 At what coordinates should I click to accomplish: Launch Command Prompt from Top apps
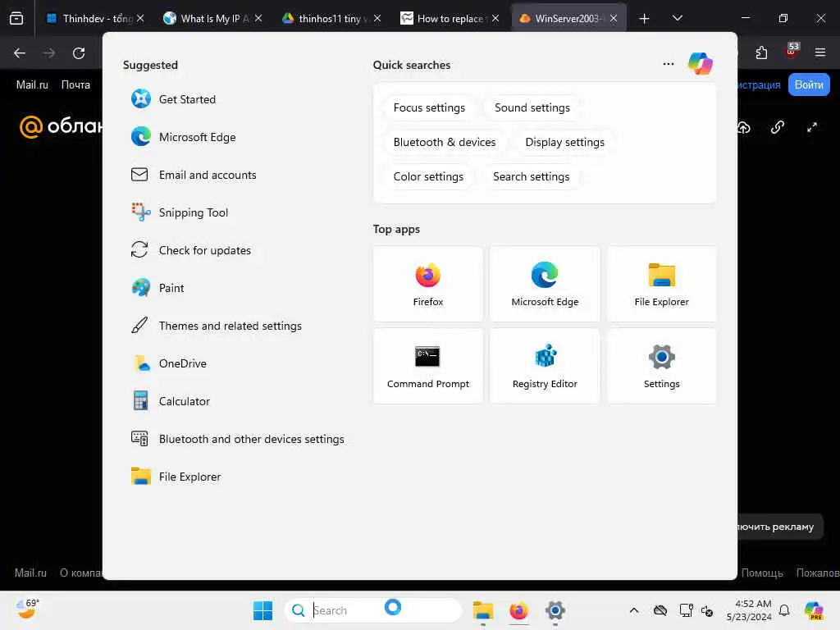428,366
